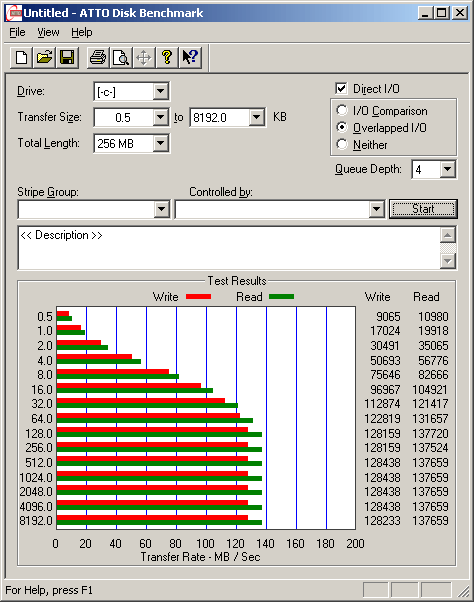Open Print Preview magnifier icon
Screen dimensions: 474x602
121,58
